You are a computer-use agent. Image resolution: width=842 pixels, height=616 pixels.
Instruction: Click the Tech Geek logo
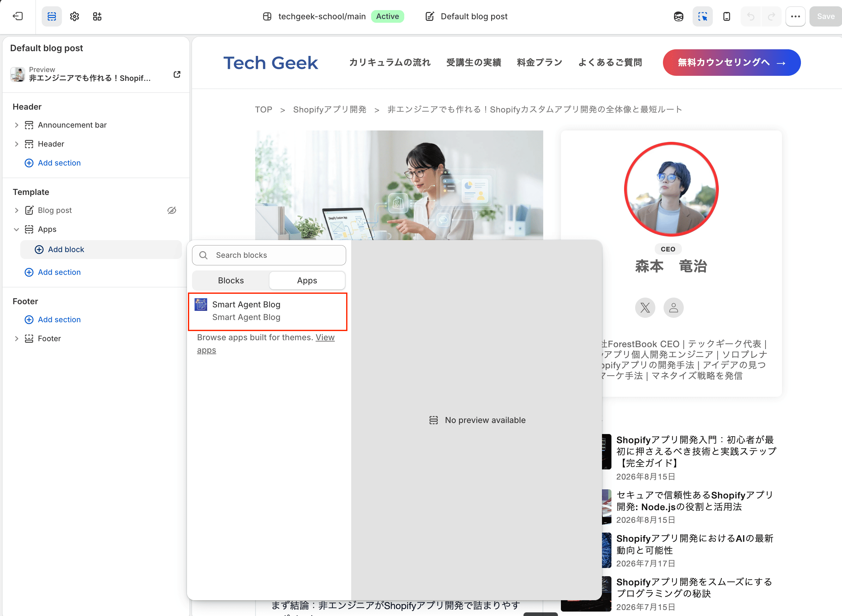(271, 63)
